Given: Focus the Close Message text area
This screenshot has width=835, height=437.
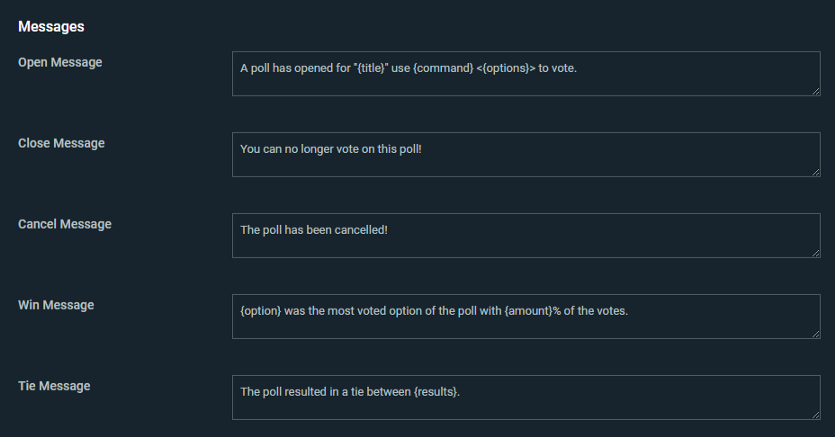Looking at the screenshot, I should pyautogui.click(x=526, y=155).
